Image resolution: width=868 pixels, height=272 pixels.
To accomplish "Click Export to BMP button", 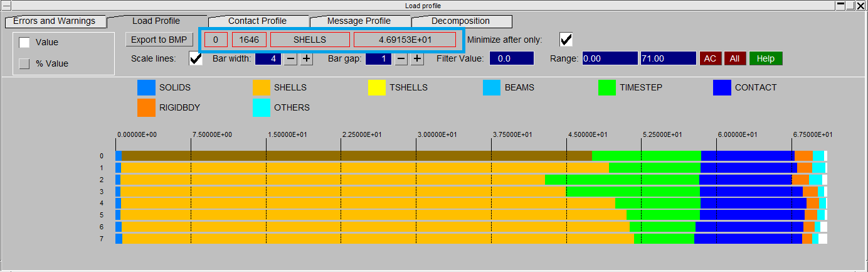I will coord(159,40).
